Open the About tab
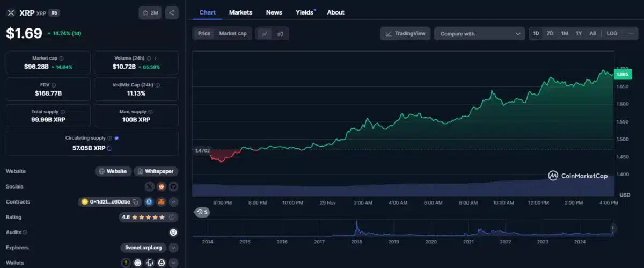The width and height of the screenshot is (644, 268). [x=336, y=12]
